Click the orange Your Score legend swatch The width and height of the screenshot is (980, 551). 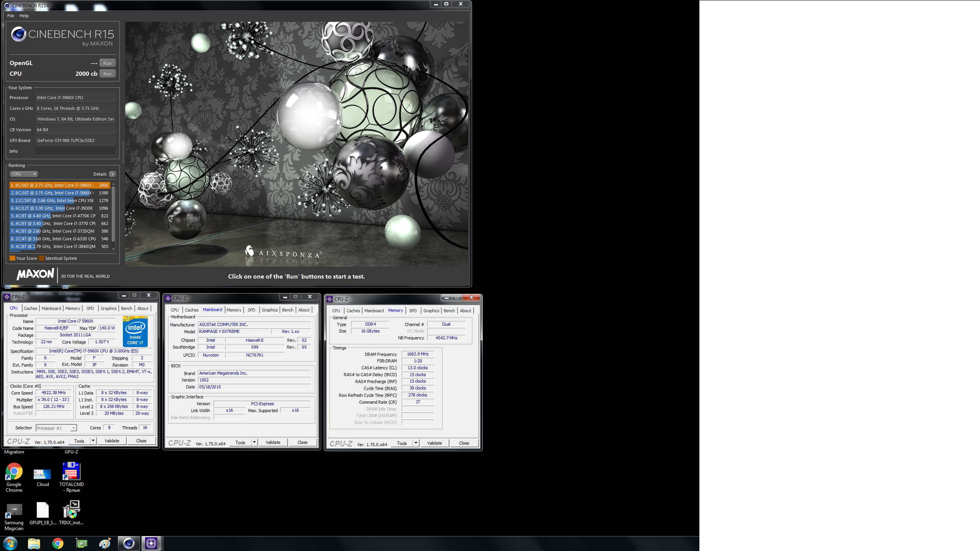(x=12, y=258)
